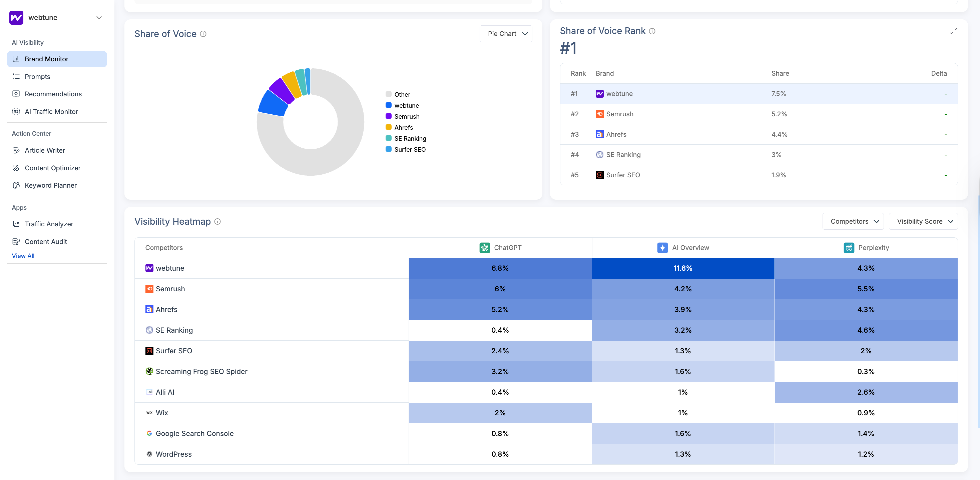Open the Content Audit app
The image size is (980, 480).
tap(45, 241)
